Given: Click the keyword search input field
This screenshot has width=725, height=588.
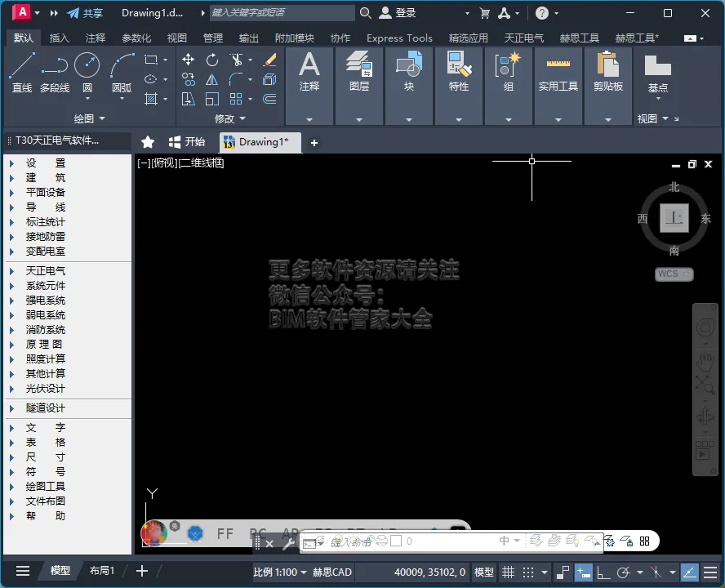Looking at the screenshot, I should (x=282, y=13).
